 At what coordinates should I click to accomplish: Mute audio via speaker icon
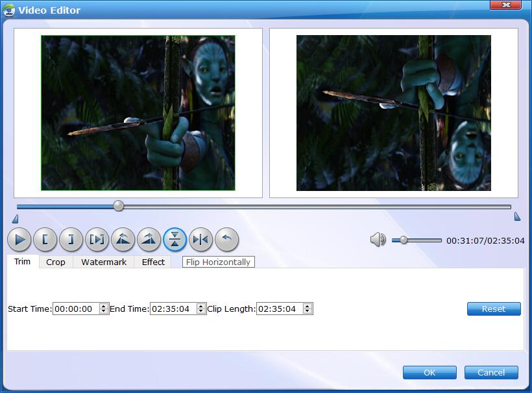click(x=378, y=240)
